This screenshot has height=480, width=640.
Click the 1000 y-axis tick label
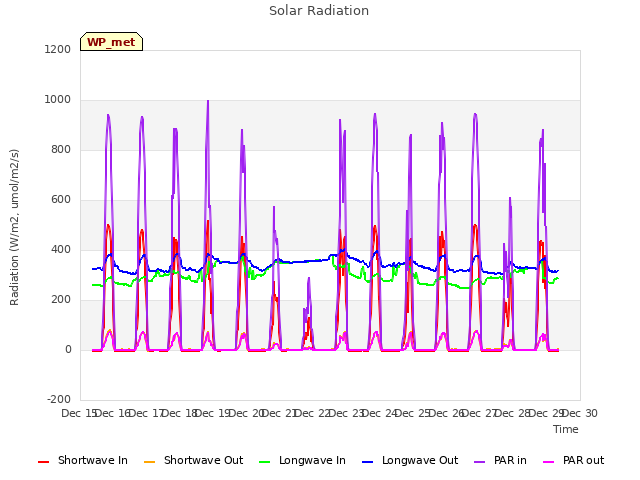[x=58, y=100]
